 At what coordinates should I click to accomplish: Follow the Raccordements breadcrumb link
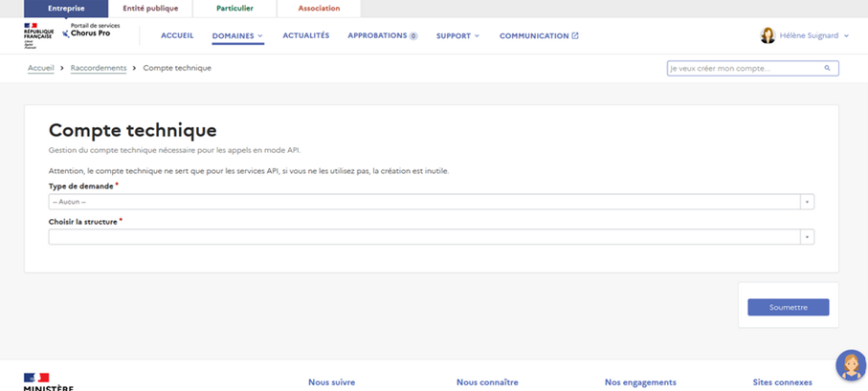(x=99, y=68)
